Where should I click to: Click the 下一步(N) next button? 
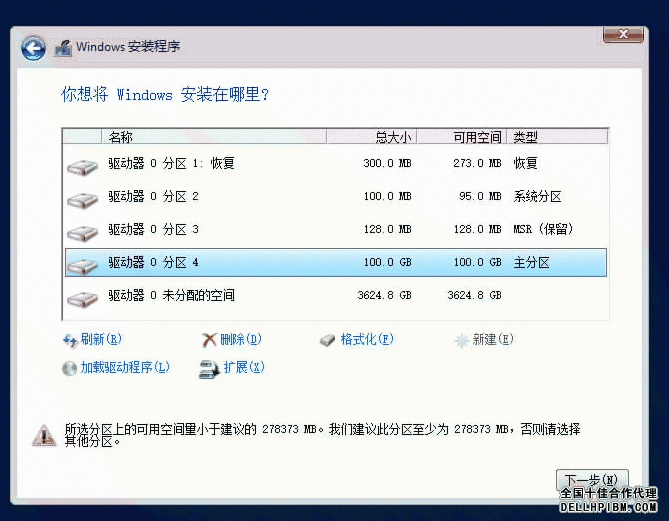pos(592,480)
